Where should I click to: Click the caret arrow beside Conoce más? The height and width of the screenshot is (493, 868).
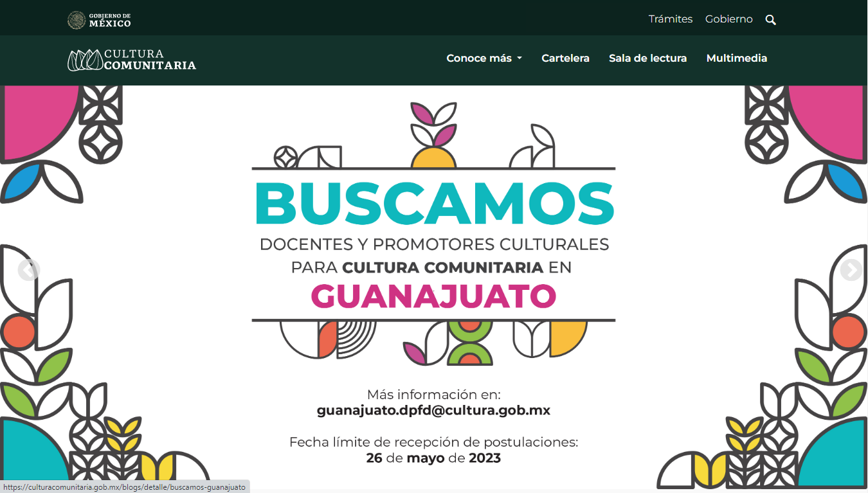520,58
